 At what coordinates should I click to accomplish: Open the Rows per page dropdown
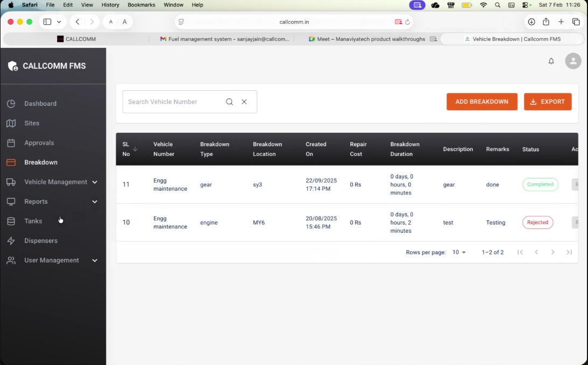[459, 252]
